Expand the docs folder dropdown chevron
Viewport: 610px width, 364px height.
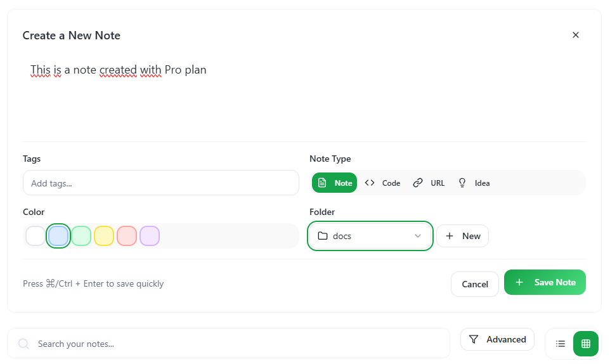click(418, 236)
